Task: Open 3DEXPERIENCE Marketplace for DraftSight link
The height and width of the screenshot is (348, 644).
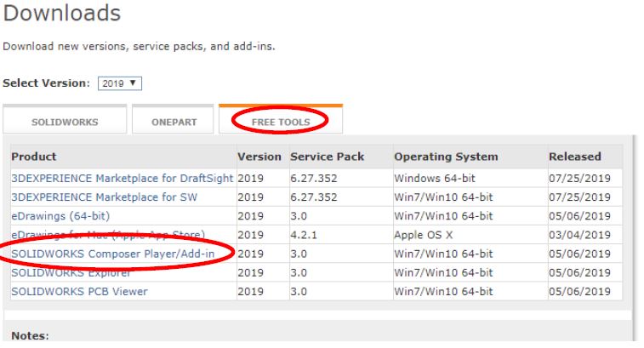Action: pos(122,179)
